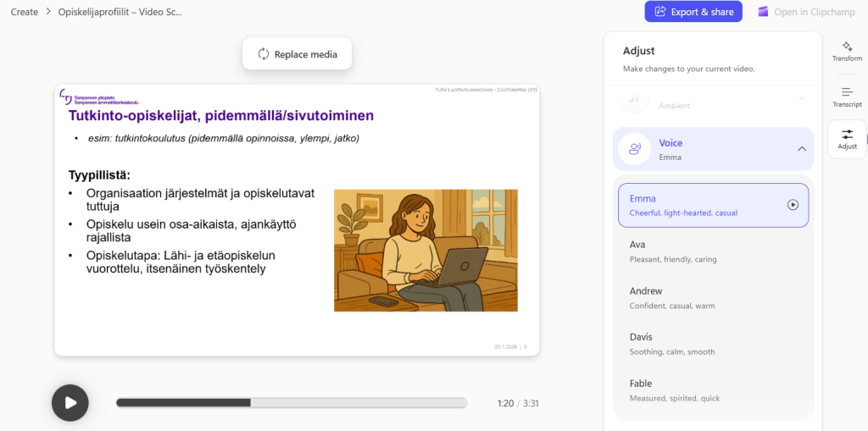The height and width of the screenshot is (431, 868).
Task: Open the Opiskelijaprofiilit project breadcrumb
Action: pyautogui.click(x=120, y=12)
